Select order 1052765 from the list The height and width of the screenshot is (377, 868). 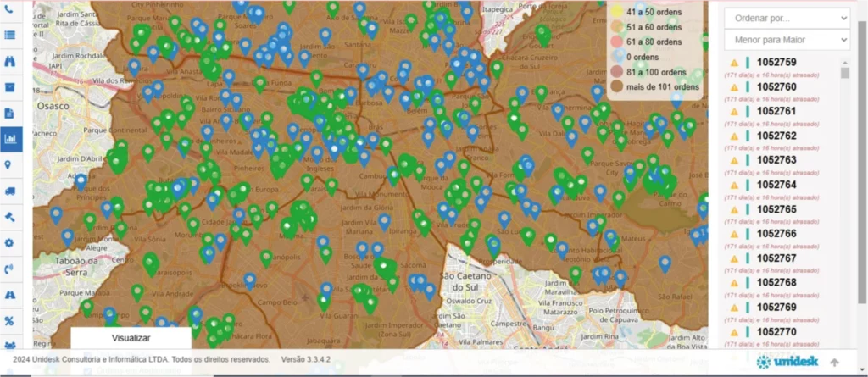[776, 209]
